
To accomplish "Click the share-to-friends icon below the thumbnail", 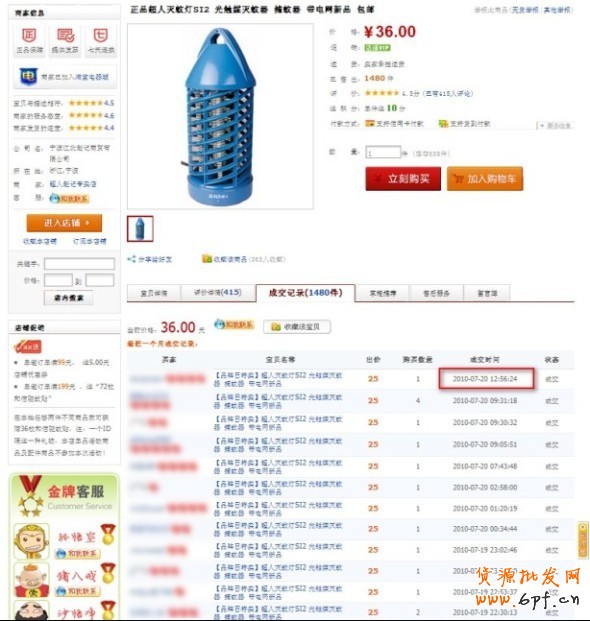I will (x=131, y=259).
